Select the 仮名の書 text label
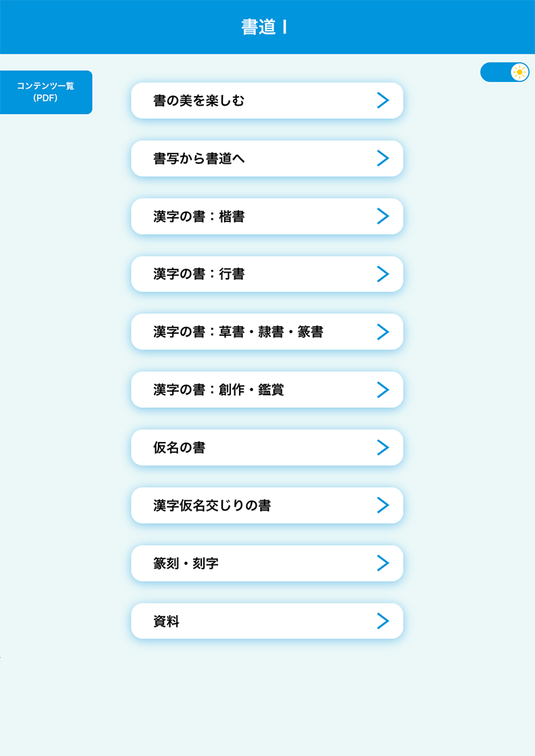 [x=179, y=447]
